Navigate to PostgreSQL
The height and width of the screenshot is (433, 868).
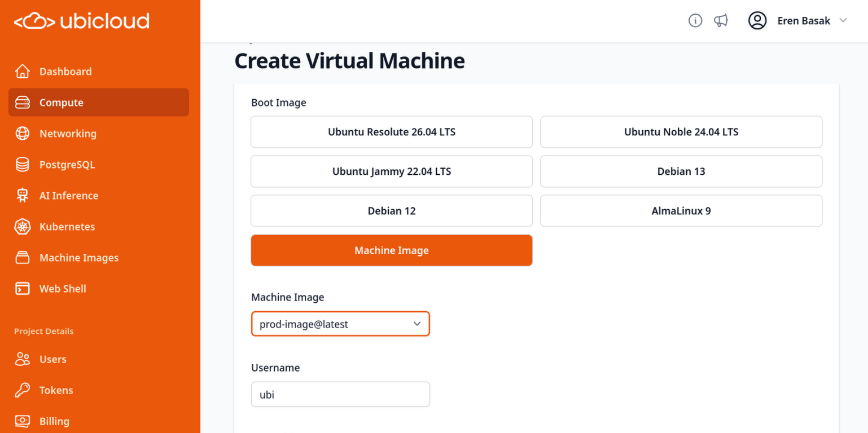click(99, 165)
